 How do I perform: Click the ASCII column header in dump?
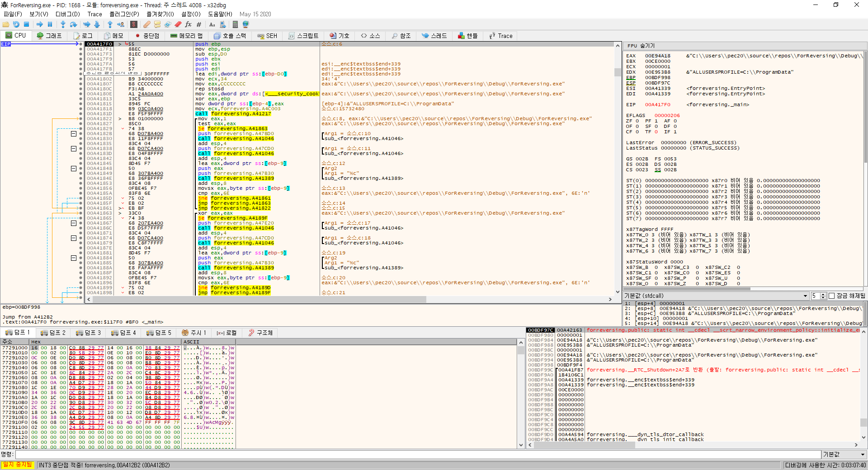(208, 342)
